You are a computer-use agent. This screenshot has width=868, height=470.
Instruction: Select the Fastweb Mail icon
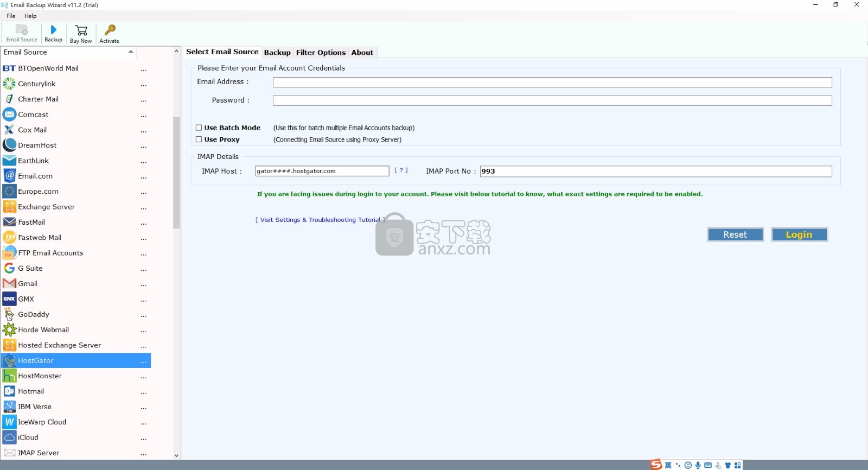tap(9, 237)
